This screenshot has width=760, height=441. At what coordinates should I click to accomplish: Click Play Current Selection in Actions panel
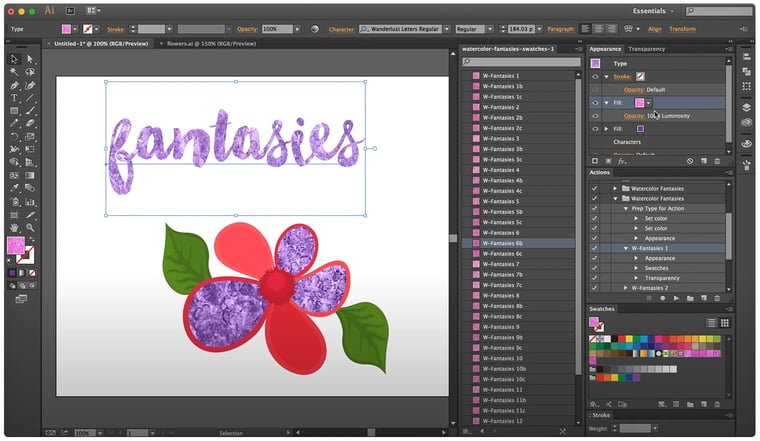point(676,298)
